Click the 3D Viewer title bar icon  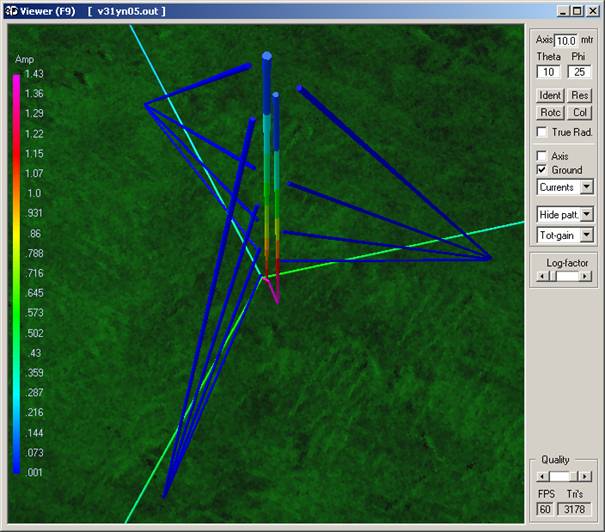pyautogui.click(x=10, y=10)
